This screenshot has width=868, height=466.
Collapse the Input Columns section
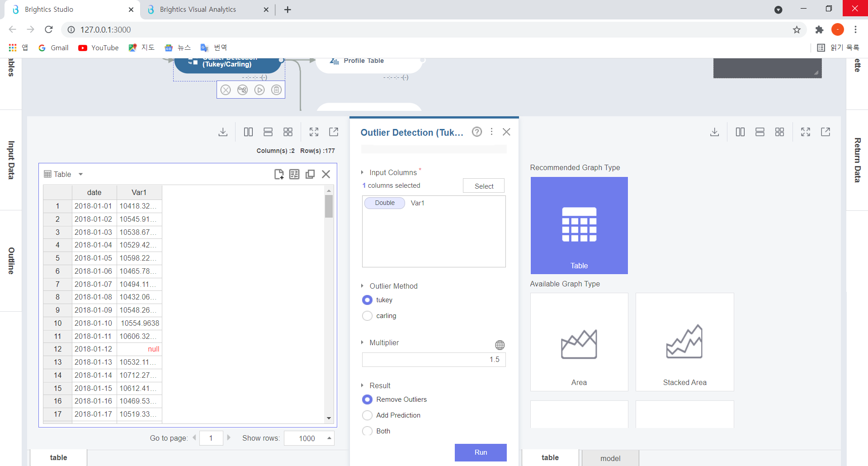[x=362, y=172]
